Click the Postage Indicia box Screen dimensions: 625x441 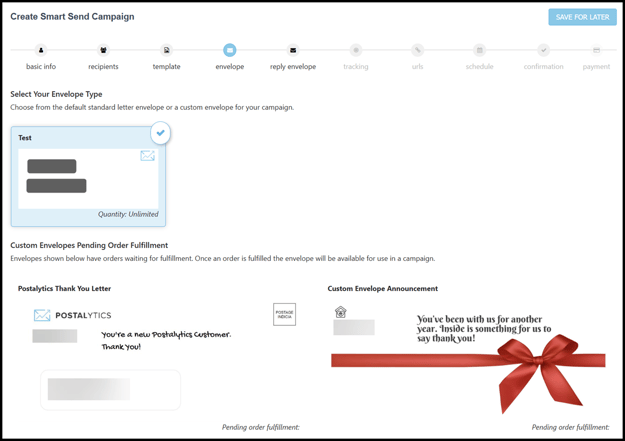[x=285, y=315]
